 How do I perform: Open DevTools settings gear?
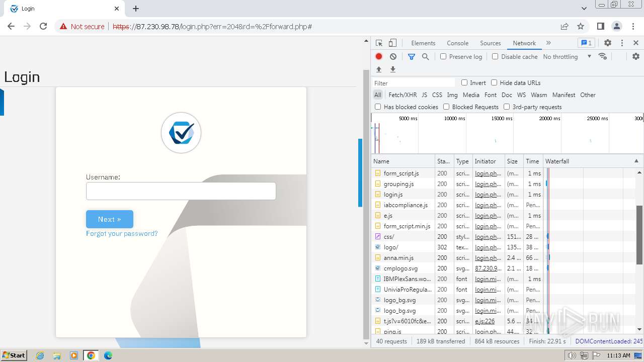point(608,43)
